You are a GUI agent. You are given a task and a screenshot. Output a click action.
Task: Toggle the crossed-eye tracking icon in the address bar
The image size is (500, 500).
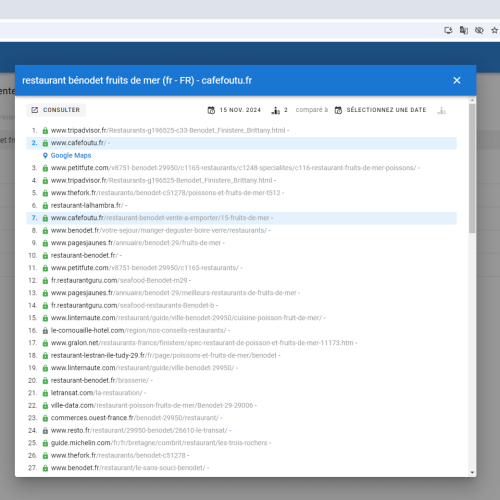[479, 30]
